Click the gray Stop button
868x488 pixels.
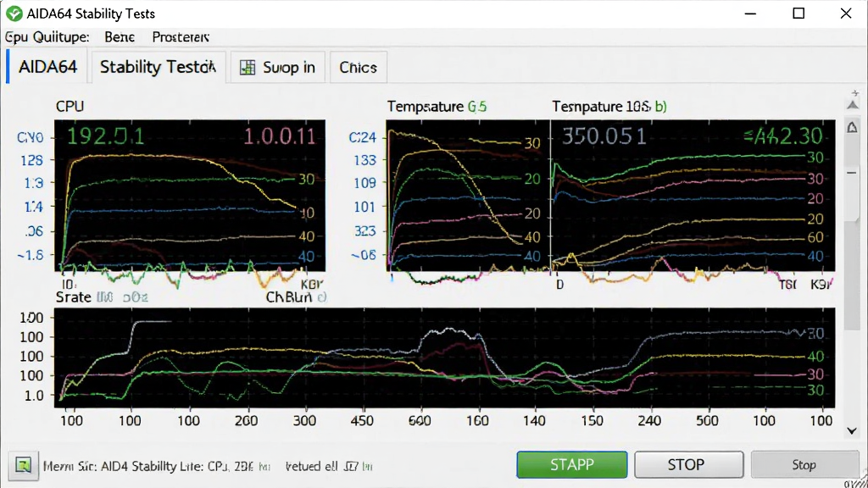[804, 465]
